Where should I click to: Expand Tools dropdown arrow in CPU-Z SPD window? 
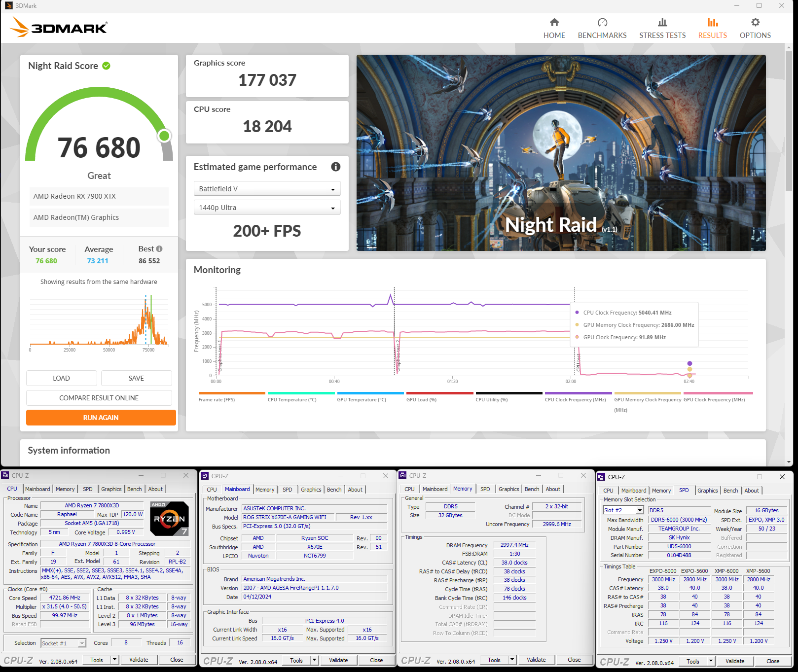(x=711, y=661)
